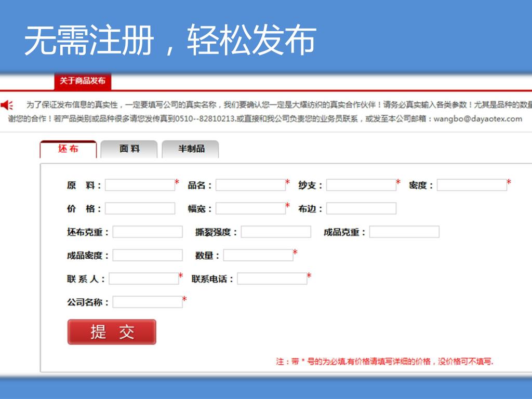This screenshot has height=399, width=532.
Task: Switch to the 坯布 tab
Action: pos(68,149)
